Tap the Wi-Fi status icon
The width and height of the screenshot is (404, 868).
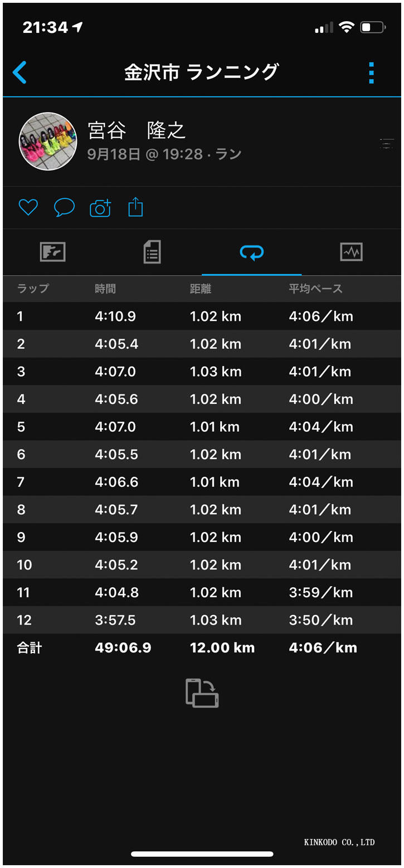pos(347,27)
